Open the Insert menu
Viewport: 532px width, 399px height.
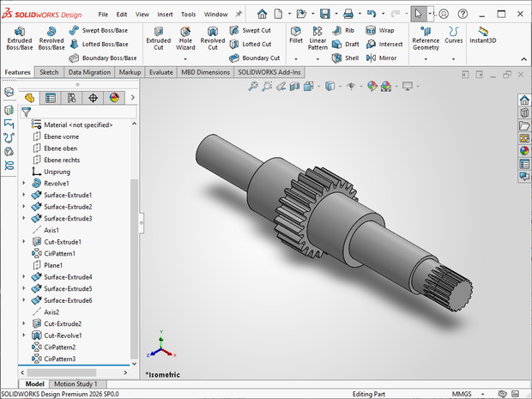pos(165,15)
